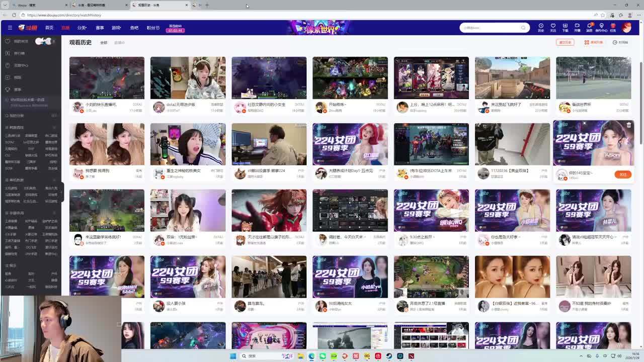644x362 pixels.
Task: Switch to timeline view mode
Action: [620, 43]
